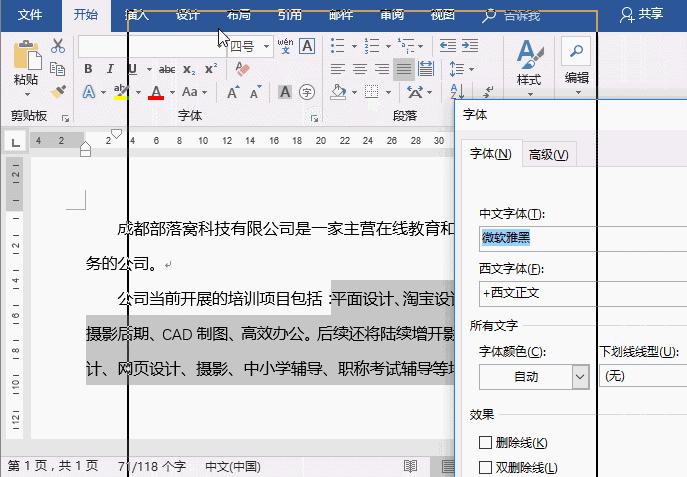Click the 71/118 个字 word count

tap(152, 466)
